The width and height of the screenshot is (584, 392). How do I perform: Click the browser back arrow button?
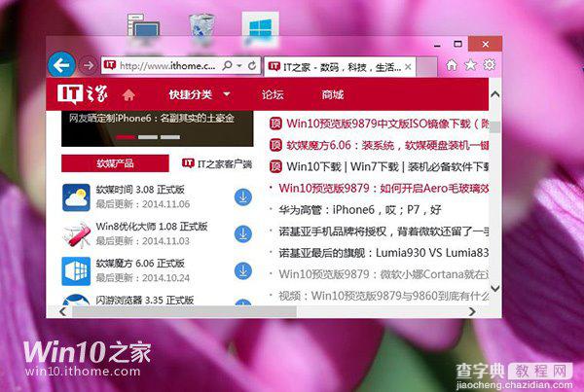tap(62, 65)
